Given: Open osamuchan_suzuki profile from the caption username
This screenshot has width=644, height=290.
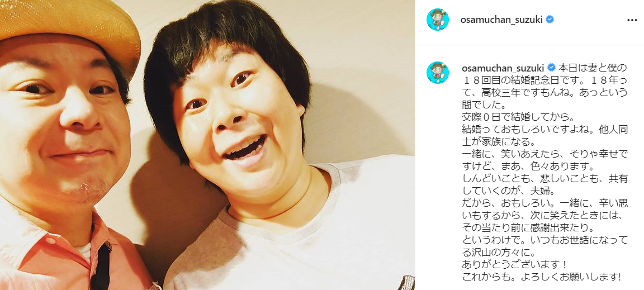Looking at the screenshot, I should (503, 68).
